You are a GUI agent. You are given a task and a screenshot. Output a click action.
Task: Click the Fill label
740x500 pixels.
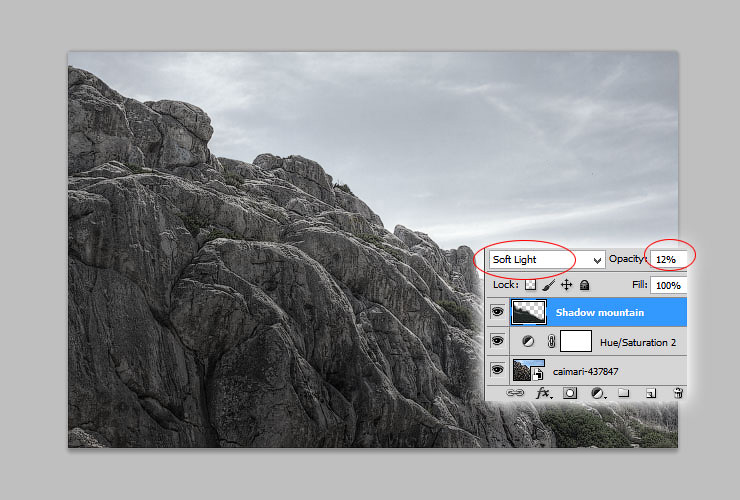coord(639,284)
